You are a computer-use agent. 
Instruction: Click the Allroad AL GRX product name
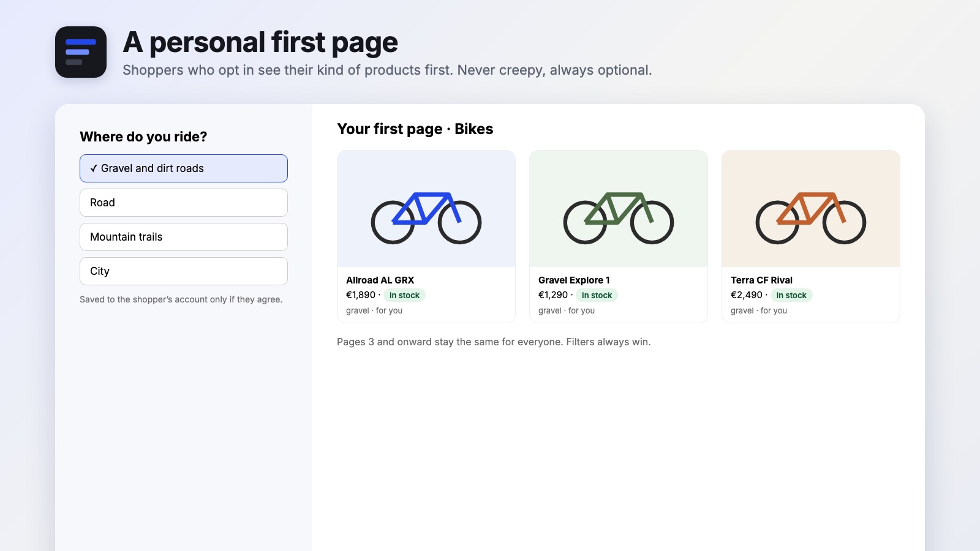click(380, 280)
